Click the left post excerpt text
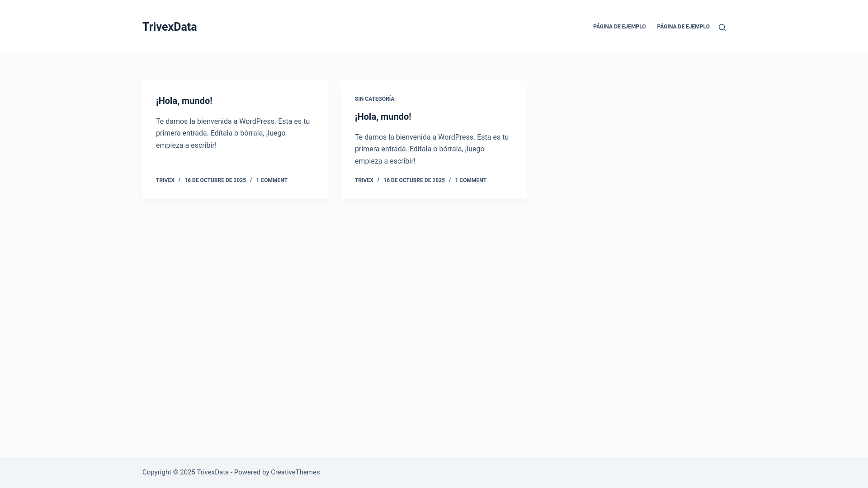 click(x=233, y=133)
